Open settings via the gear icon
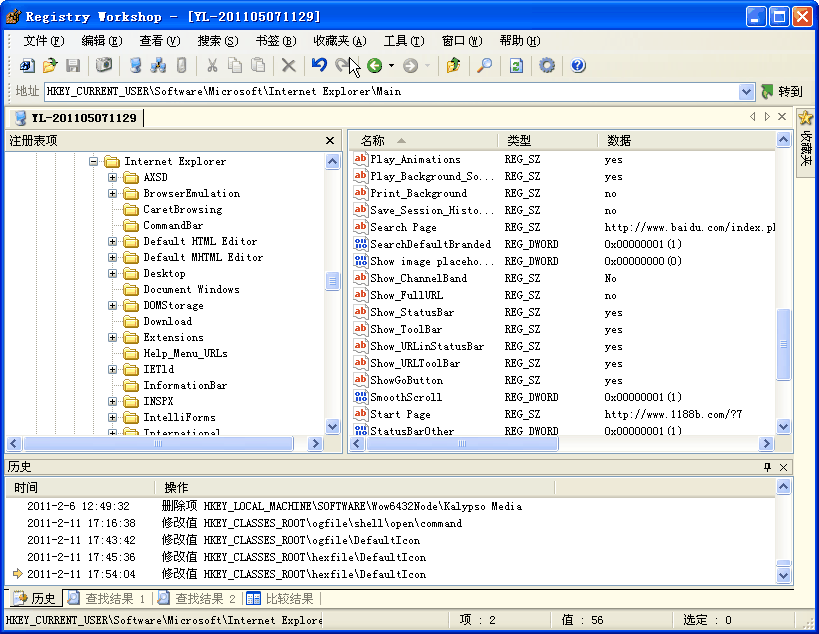 point(547,66)
